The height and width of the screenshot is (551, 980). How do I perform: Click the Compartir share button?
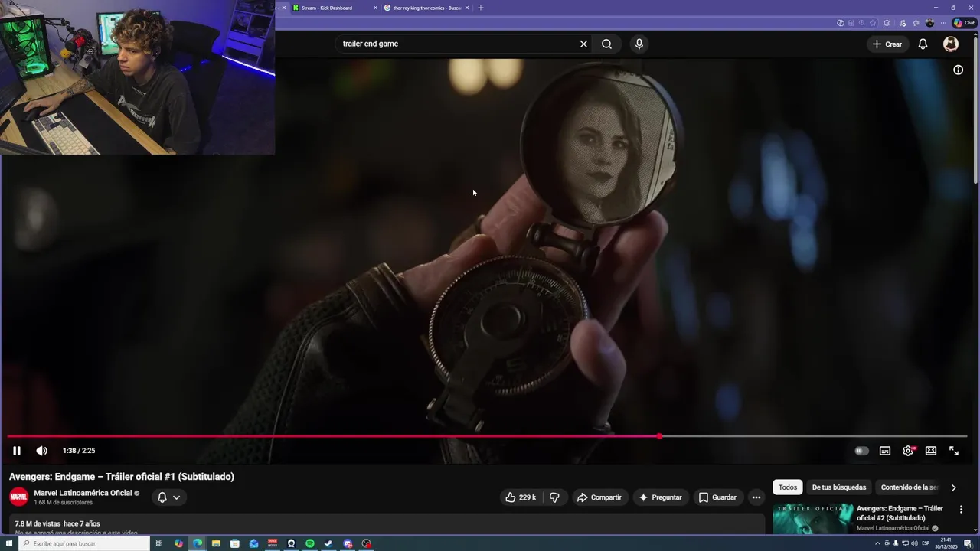[x=599, y=497]
